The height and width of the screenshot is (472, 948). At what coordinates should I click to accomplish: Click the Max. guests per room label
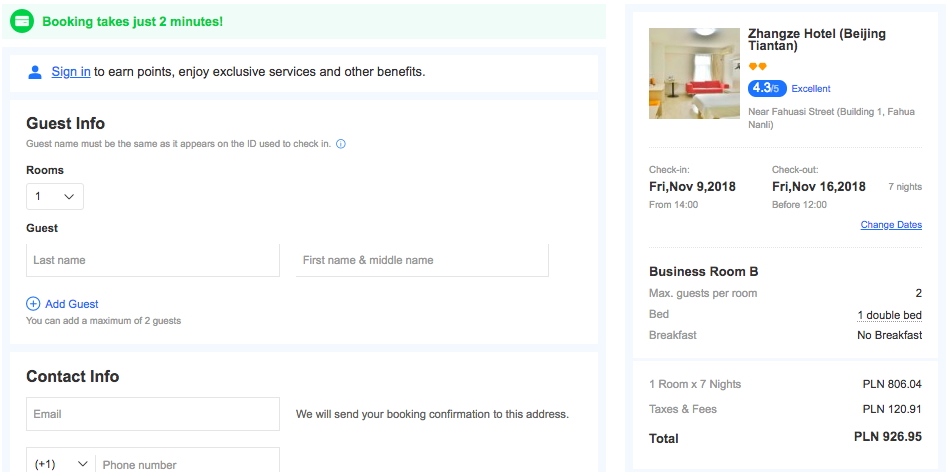[x=703, y=294]
